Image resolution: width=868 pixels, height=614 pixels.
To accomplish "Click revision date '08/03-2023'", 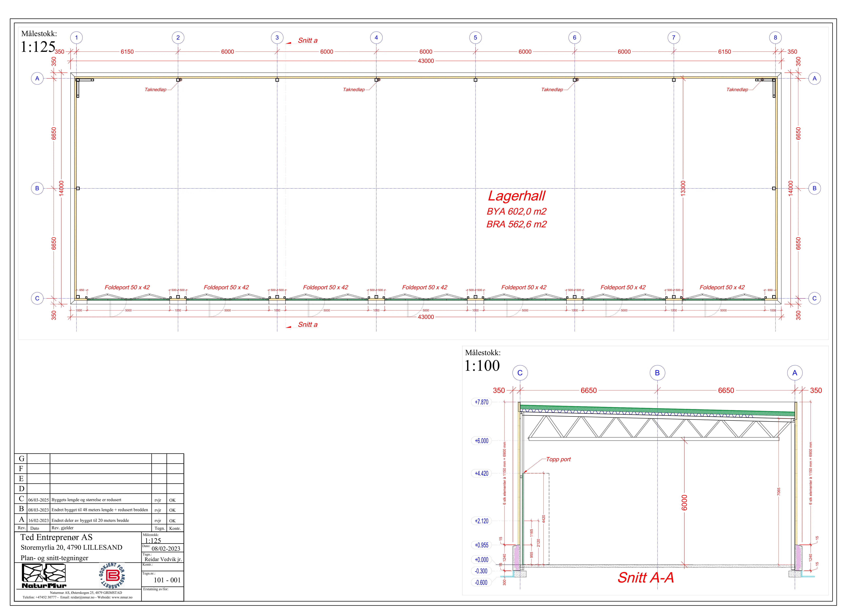I will (39, 510).
